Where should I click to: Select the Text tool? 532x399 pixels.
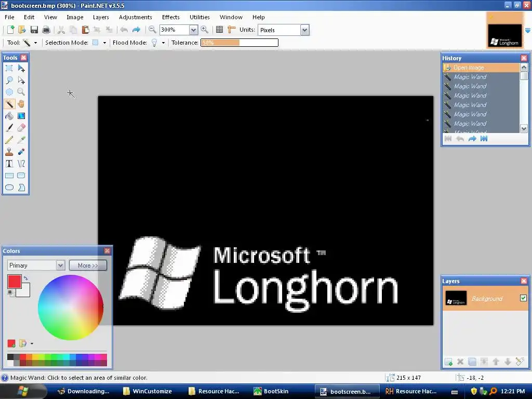(9, 164)
